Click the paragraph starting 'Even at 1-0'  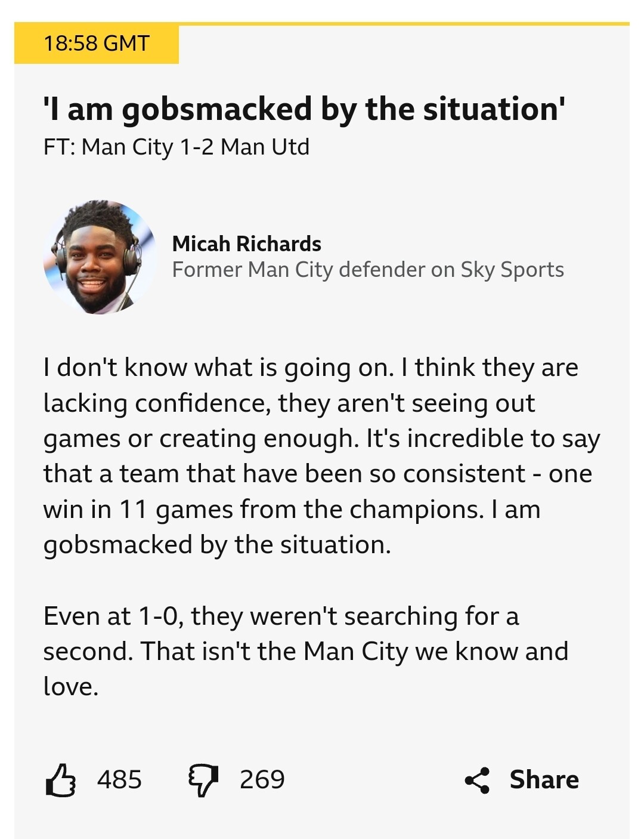pyautogui.click(x=305, y=651)
